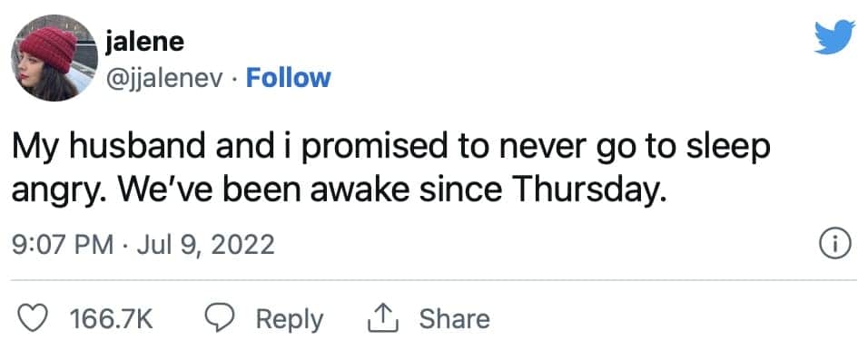Click the blue Twitter bird logo

pyautogui.click(x=834, y=37)
